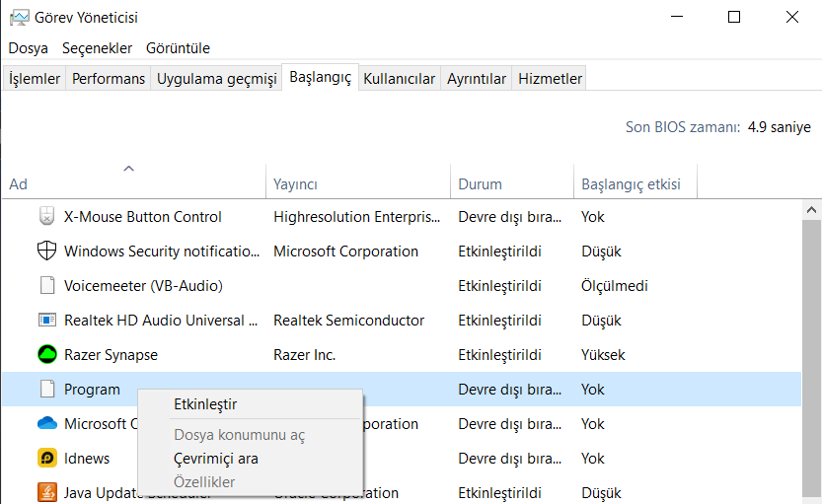Open the Seçenekler menu

click(x=97, y=48)
